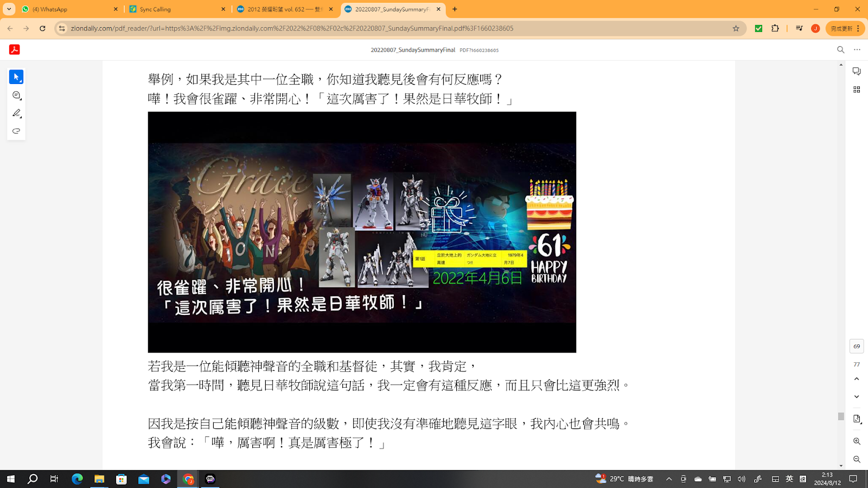Open browser extensions puzzle icon
The image size is (868, 488).
[775, 28]
